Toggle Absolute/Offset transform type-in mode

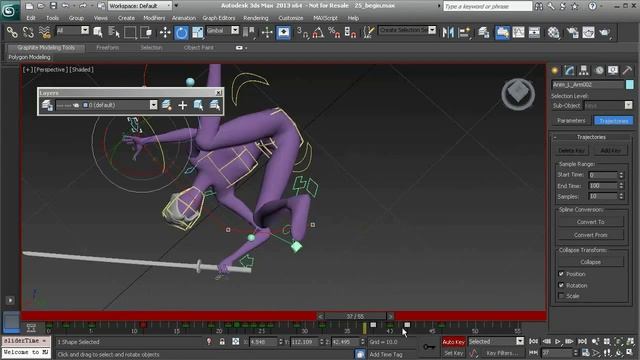[x=236, y=342]
